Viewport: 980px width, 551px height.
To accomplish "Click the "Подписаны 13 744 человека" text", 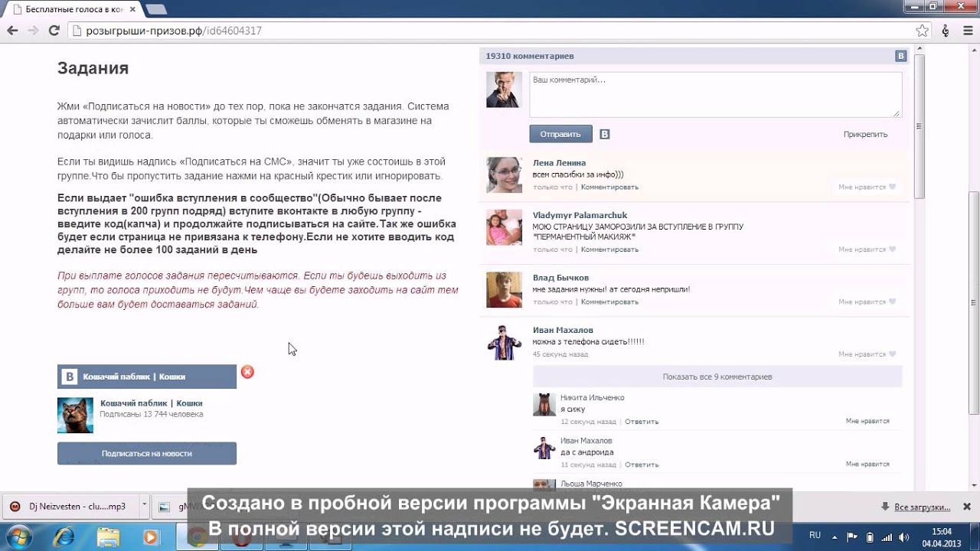I will coord(152,414).
